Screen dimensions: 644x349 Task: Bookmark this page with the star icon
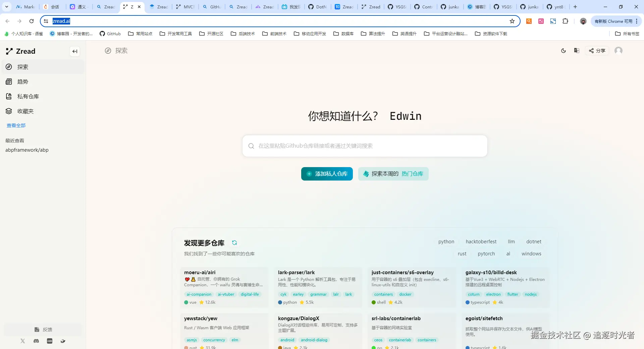(x=512, y=21)
